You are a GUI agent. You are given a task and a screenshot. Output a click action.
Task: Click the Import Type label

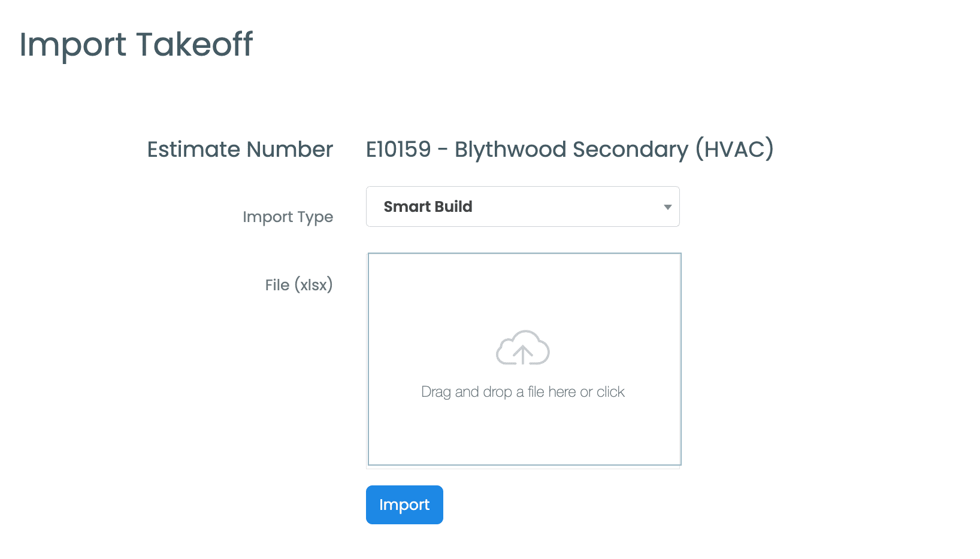point(288,217)
